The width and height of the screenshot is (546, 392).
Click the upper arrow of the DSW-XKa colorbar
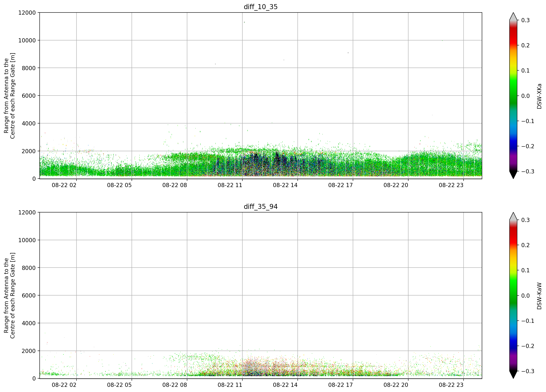point(513,16)
